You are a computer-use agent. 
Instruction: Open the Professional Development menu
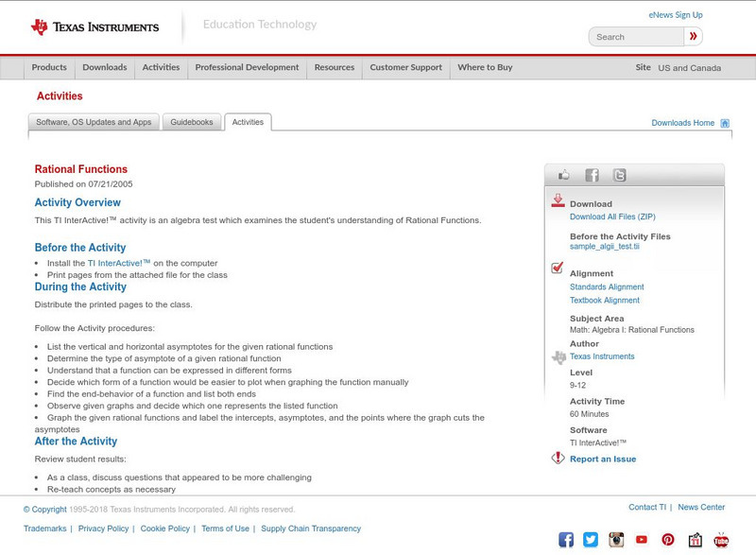tap(247, 67)
